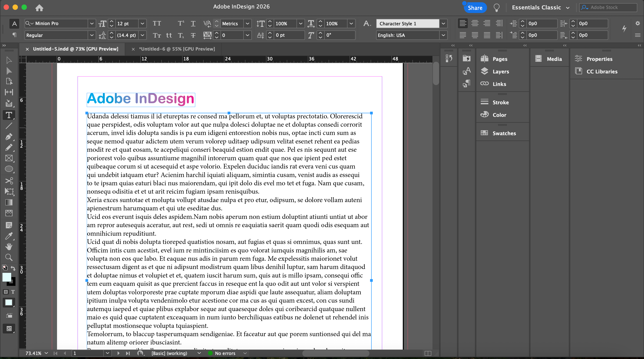Click the Gradient Swatch tool
The image size is (644, 359).
pyautogui.click(x=9, y=202)
